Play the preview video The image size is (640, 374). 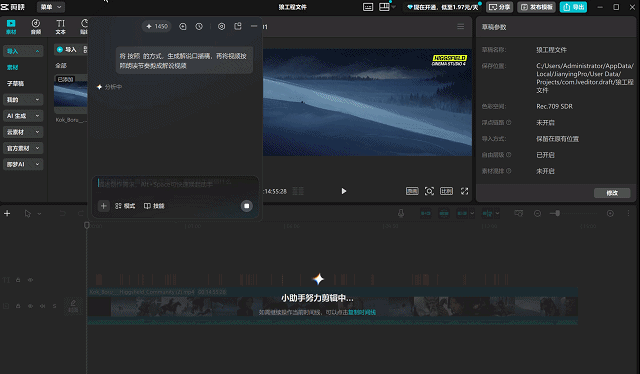click(344, 191)
